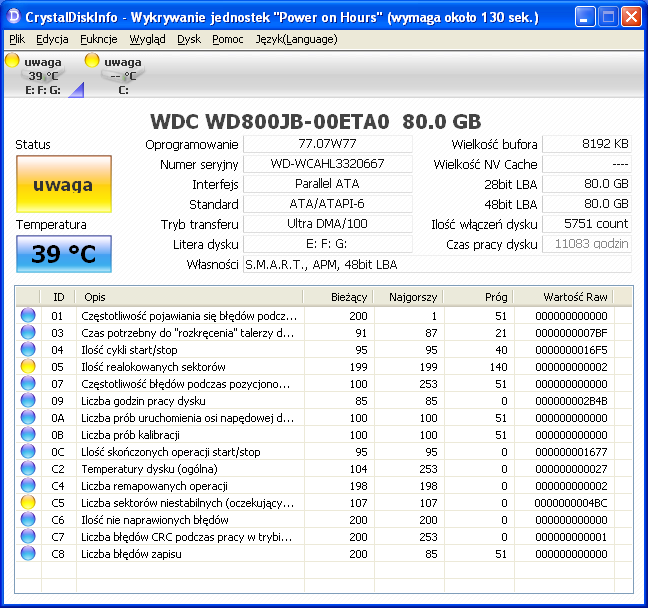Click raw value 000000002B4B

pyautogui.click(x=571, y=401)
